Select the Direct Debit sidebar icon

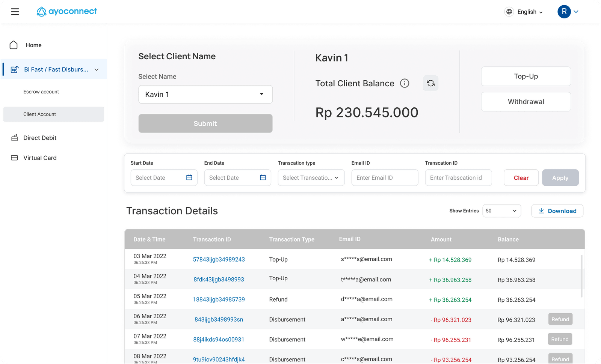pos(14,138)
